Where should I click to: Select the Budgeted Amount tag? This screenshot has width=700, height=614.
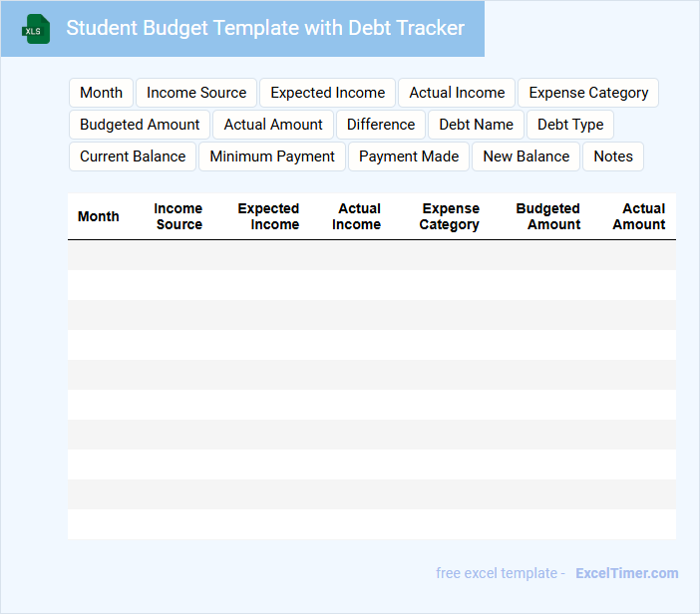point(140,125)
